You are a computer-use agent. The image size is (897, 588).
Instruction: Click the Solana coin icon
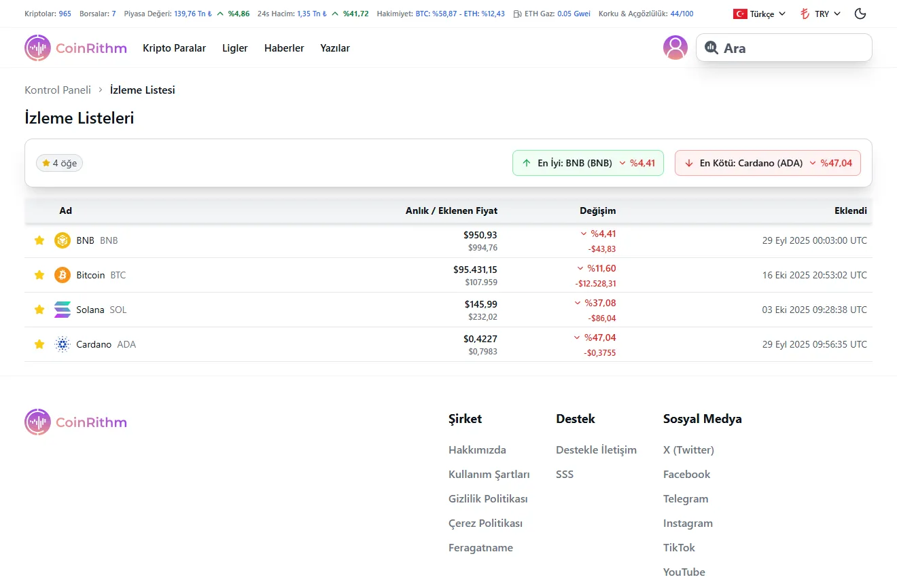click(x=63, y=310)
